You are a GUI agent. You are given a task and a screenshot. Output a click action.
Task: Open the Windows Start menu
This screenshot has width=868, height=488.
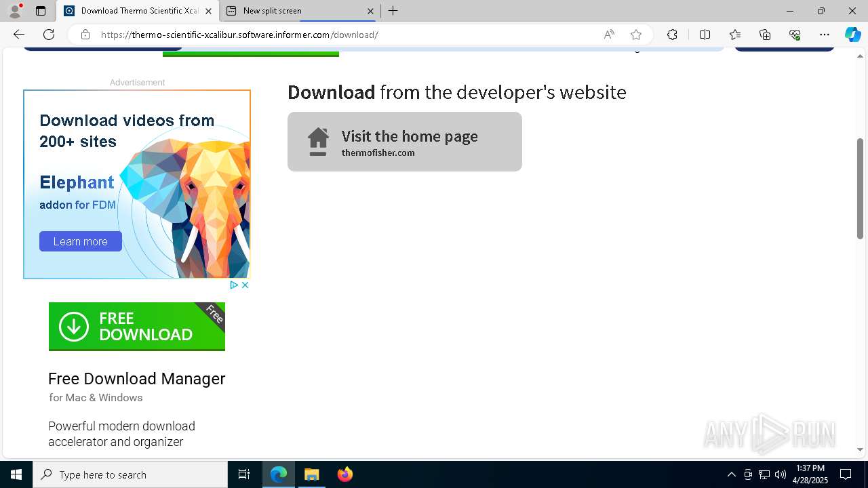(x=16, y=474)
